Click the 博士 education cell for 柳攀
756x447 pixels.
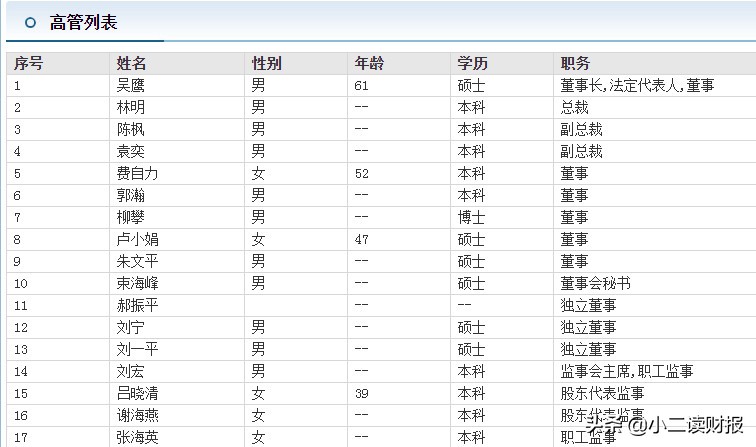tap(471, 217)
